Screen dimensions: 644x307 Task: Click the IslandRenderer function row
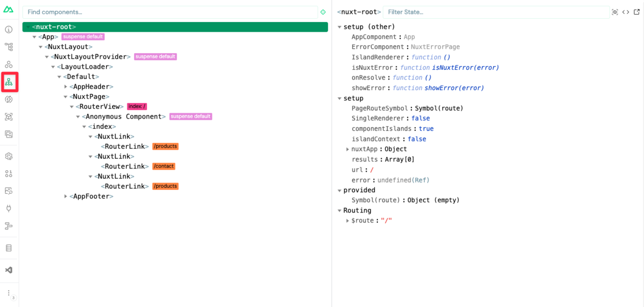[401, 57]
